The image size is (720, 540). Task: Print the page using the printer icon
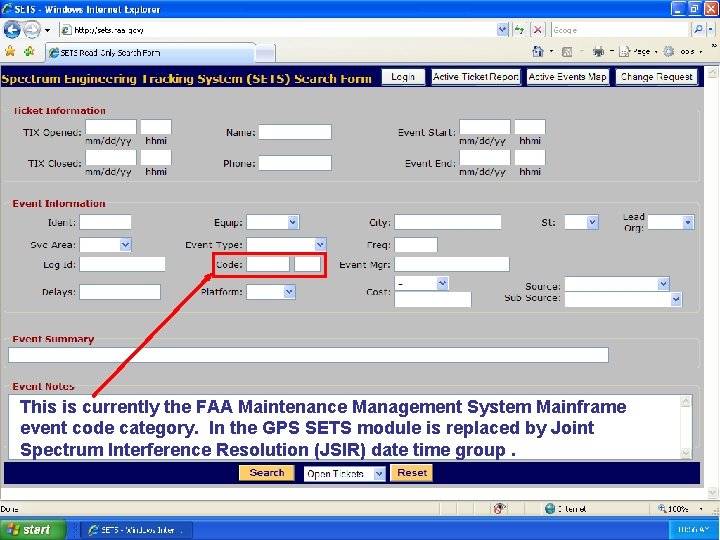[x=598, y=52]
